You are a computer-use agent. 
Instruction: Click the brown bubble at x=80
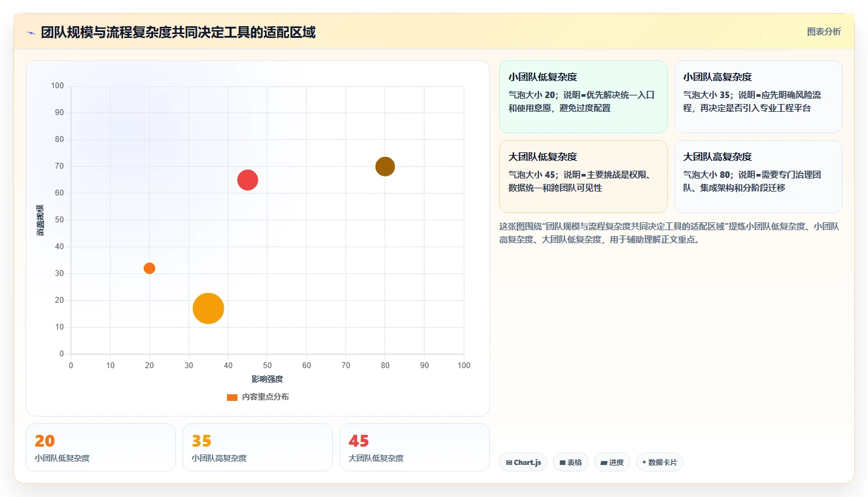pyautogui.click(x=385, y=167)
